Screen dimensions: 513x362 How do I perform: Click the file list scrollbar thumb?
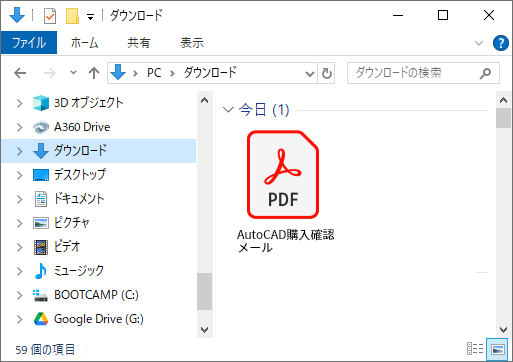pos(503,118)
